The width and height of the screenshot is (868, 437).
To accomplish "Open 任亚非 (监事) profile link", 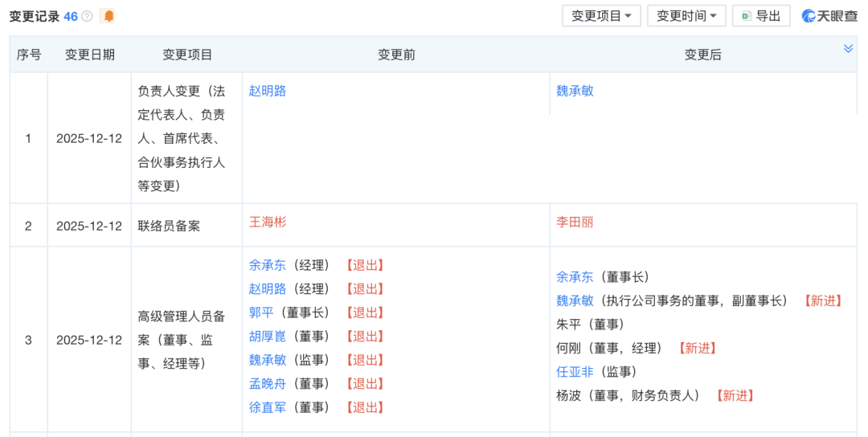I will (x=575, y=371).
